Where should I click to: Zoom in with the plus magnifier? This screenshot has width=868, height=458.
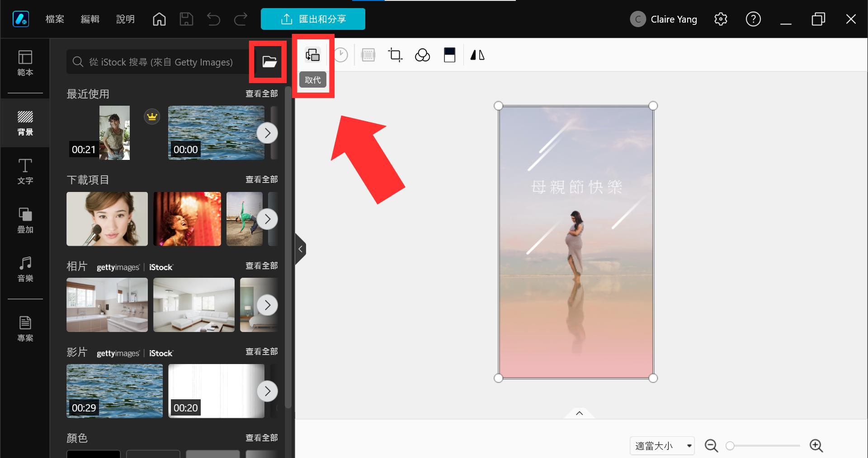816,446
